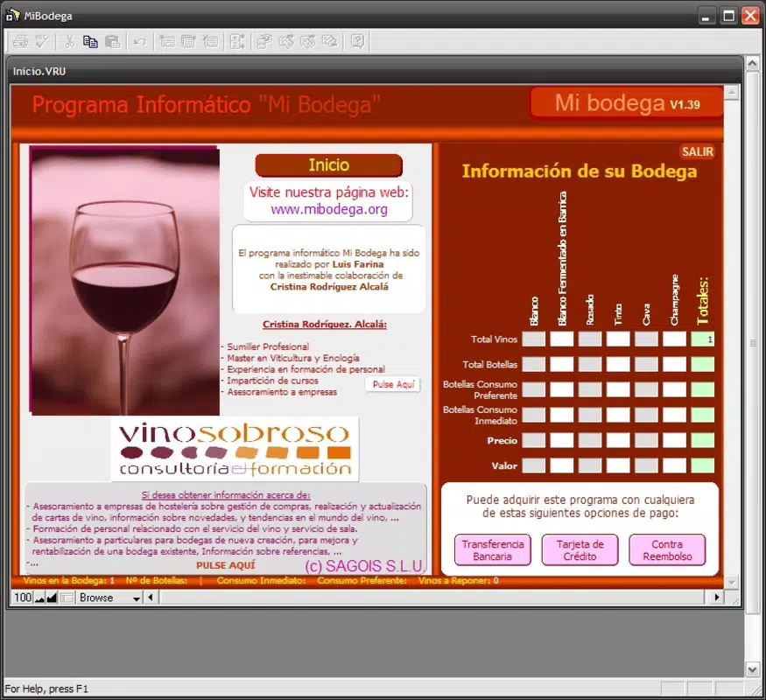Click the Total Vinos Blanco field
Screen dimensions: 766x700
click(533, 339)
